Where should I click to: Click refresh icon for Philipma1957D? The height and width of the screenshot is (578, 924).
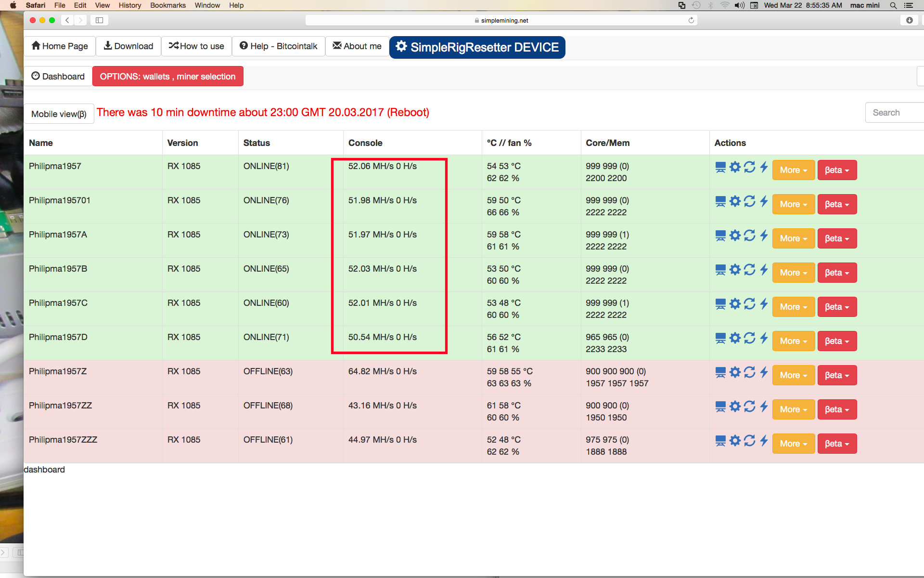pos(749,338)
